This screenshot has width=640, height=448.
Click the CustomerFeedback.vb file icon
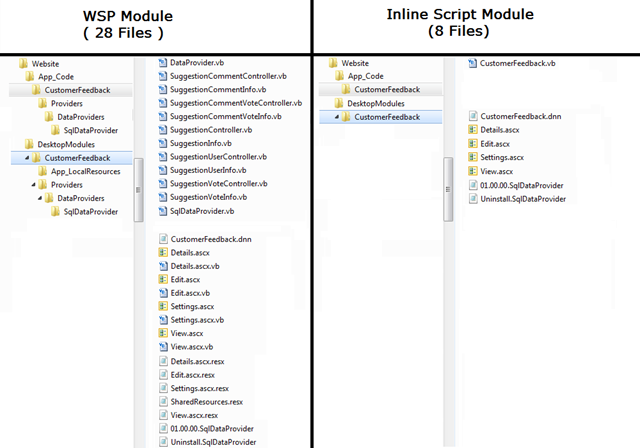tap(473, 63)
